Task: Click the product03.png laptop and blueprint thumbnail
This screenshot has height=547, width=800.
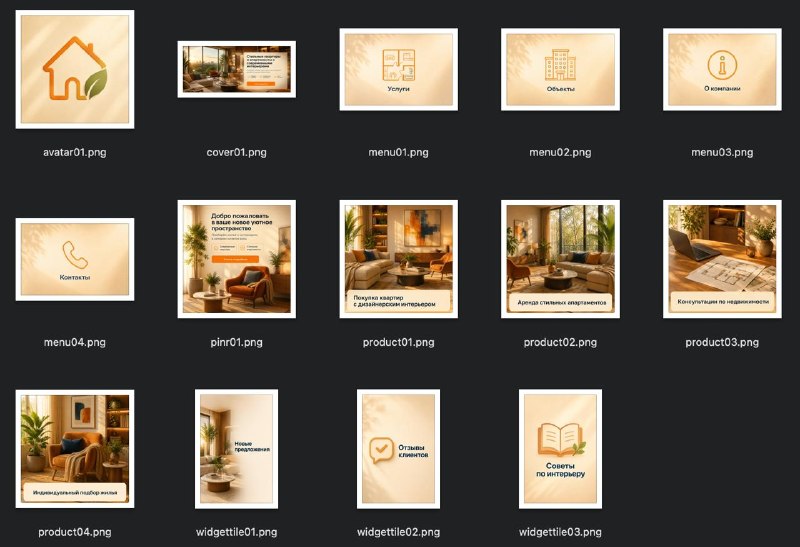Action: 722,259
